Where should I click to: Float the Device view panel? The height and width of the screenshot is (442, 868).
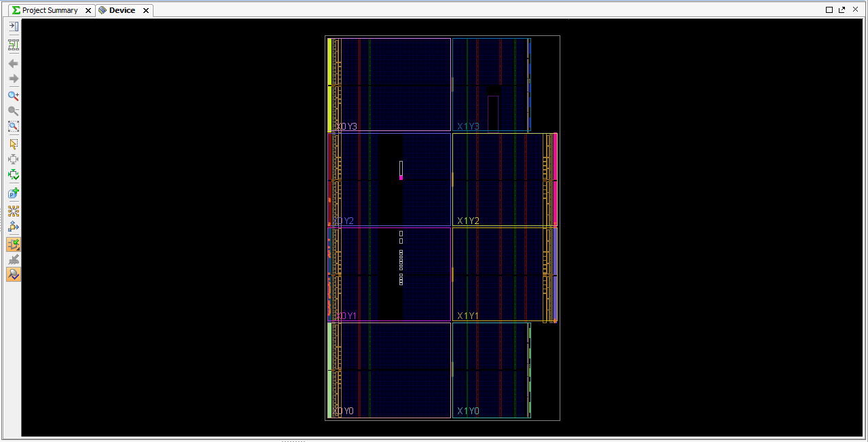coord(842,10)
